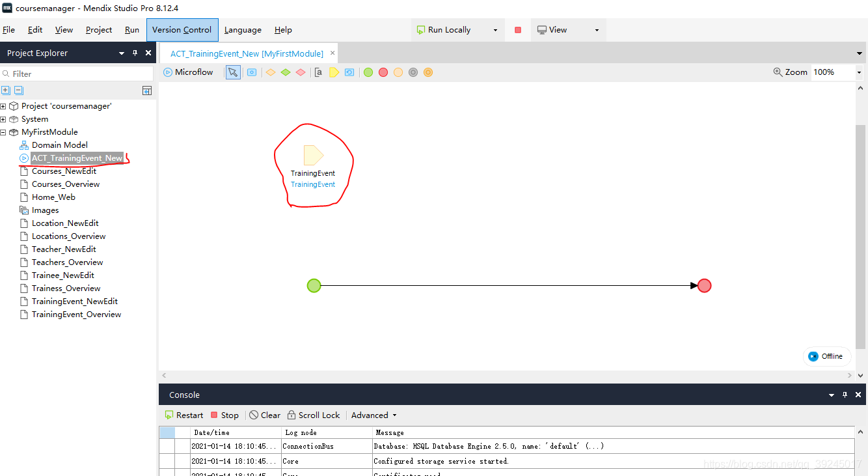Viewport: 868px width, 476px height.
Task: Click the Expand All icon in Project Explorer
Action: point(6,91)
